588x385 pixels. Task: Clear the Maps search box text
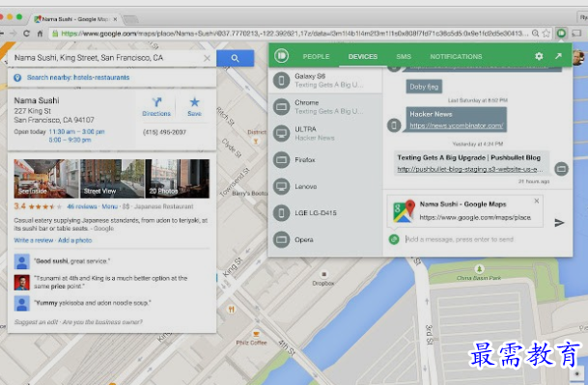pyautogui.click(x=207, y=58)
